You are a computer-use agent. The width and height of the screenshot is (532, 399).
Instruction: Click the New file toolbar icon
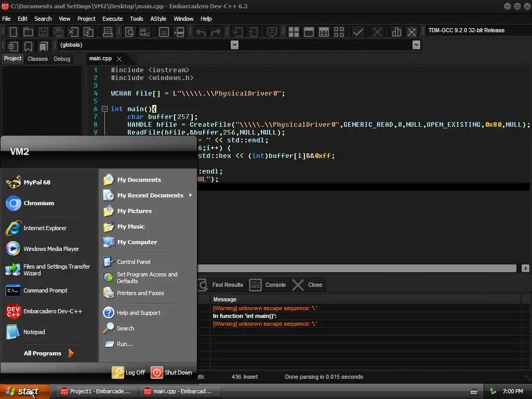(x=14, y=32)
